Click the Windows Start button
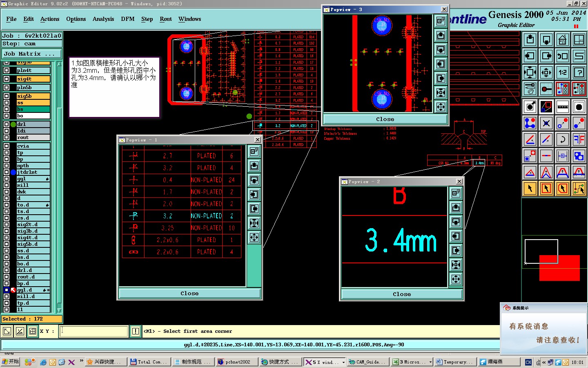 [x=11, y=361]
